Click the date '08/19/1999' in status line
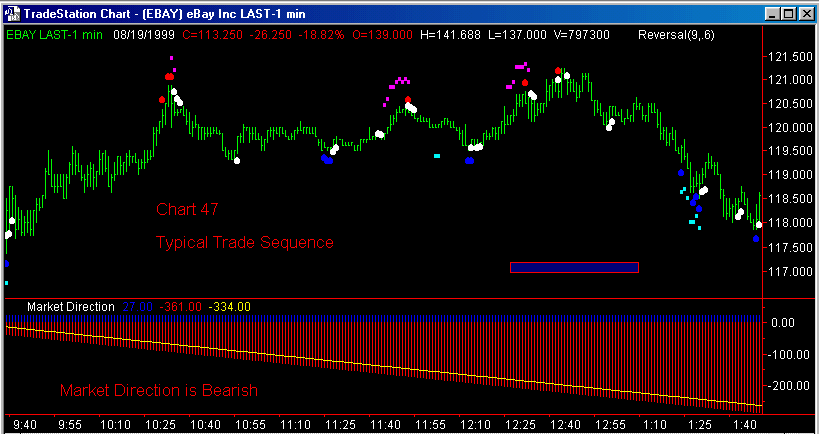The width and height of the screenshot is (819, 434). (144, 36)
